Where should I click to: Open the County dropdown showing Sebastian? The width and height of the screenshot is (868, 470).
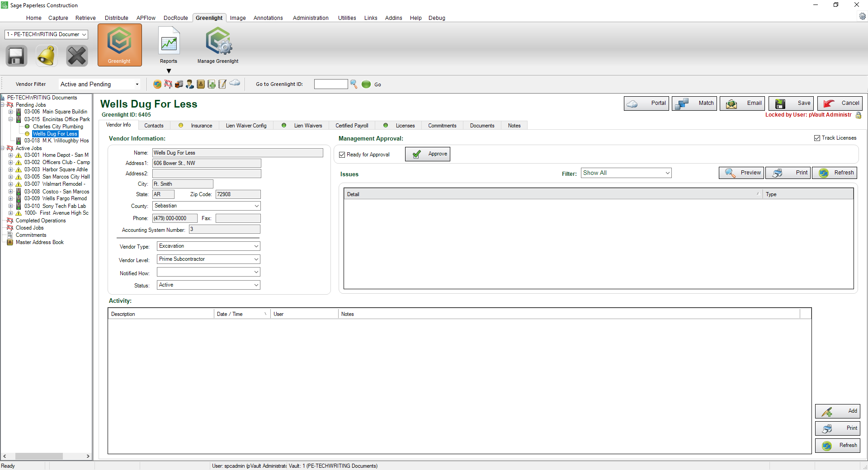click(207, 206)
